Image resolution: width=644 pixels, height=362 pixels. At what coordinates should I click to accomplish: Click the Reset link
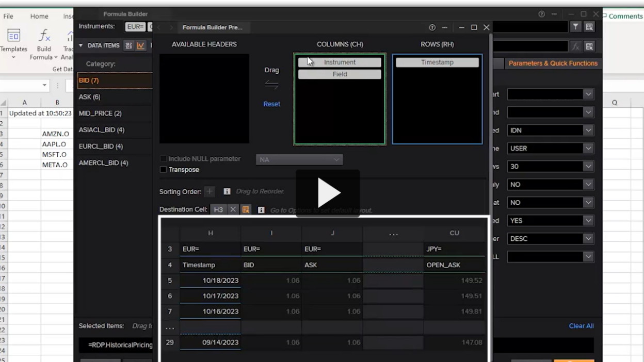coord(271,104)
